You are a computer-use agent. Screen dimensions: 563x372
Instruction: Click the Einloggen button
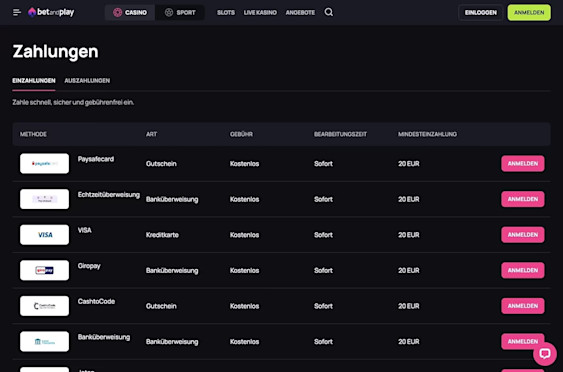tap(481, 13)
